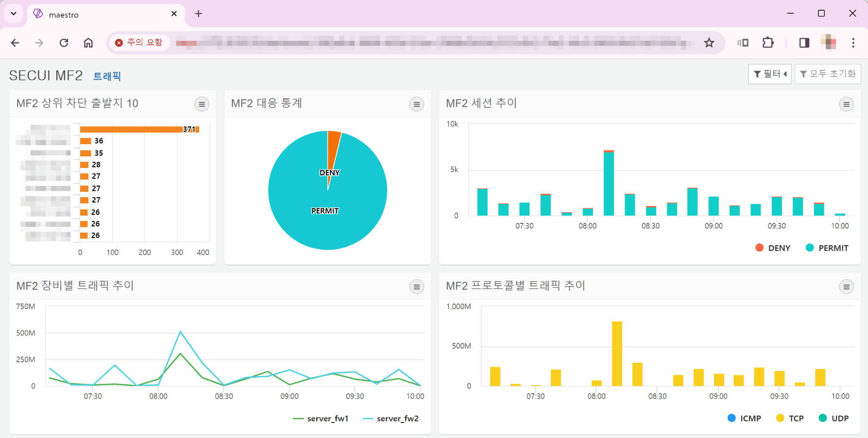Bookmark this page with star icon

709,43
